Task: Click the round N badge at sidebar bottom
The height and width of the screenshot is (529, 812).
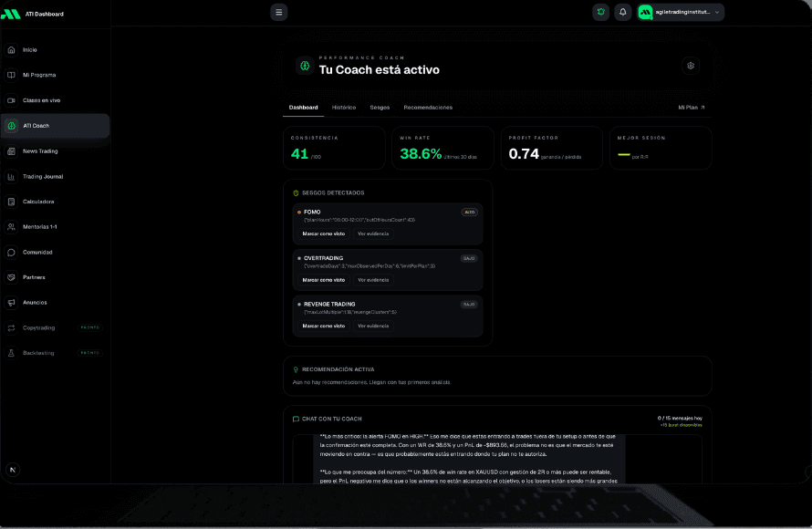Action: (13, 470)
